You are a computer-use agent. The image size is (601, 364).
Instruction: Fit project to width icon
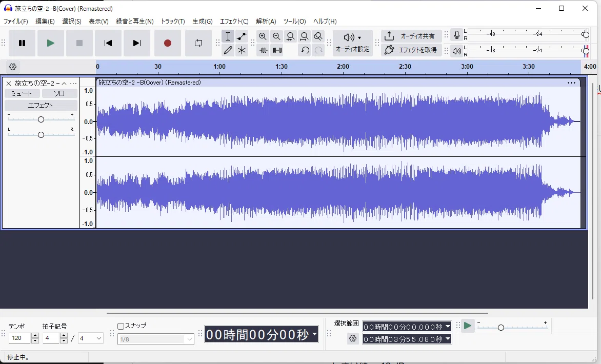click(x=304, y=36)
